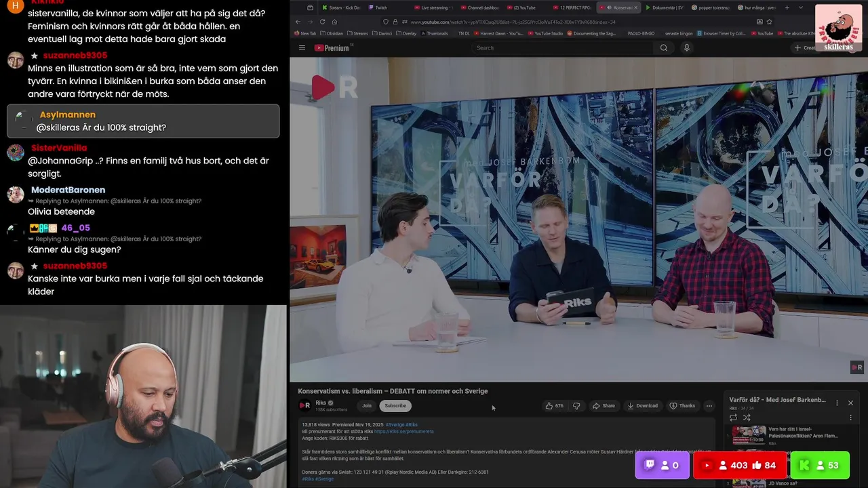Click the YouTube search field
The image size is (868, 488).
pyautogui.click(x=563, y=48)
